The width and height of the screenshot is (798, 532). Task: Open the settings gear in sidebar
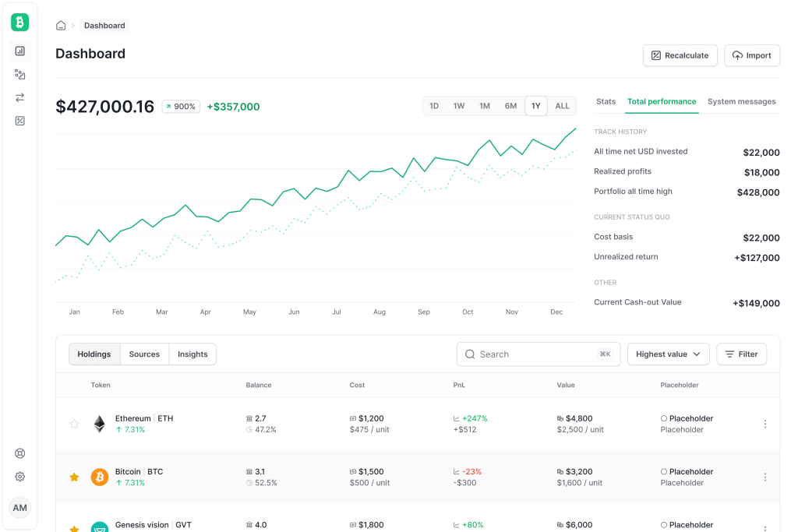click(x=20, y=477)
